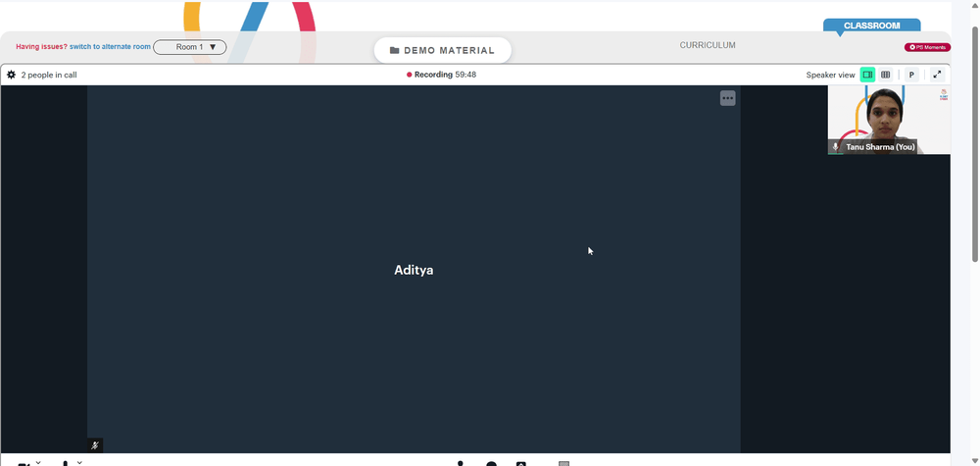Click the 2 people in call label

pos(49,76)
